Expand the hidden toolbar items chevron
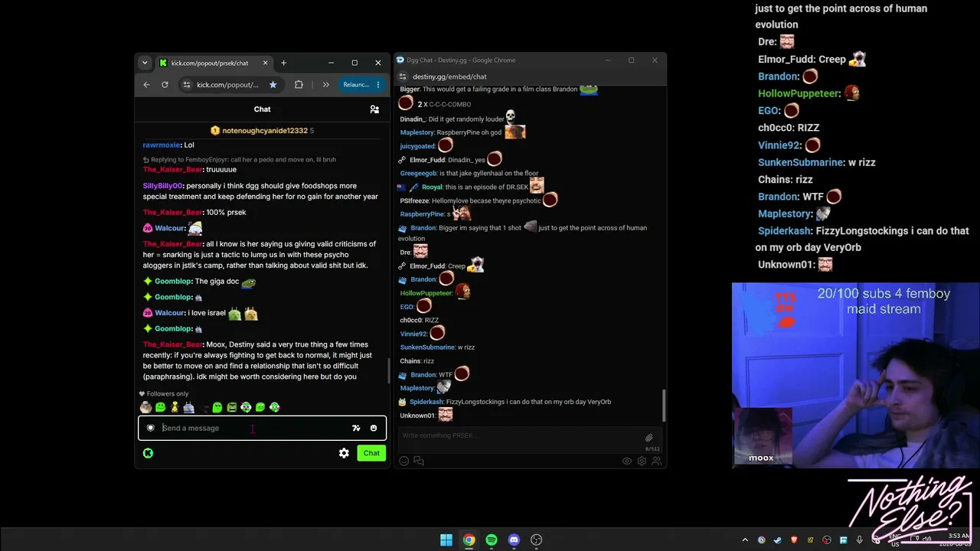This screenshot has width=980, height=551. point(325,84)
